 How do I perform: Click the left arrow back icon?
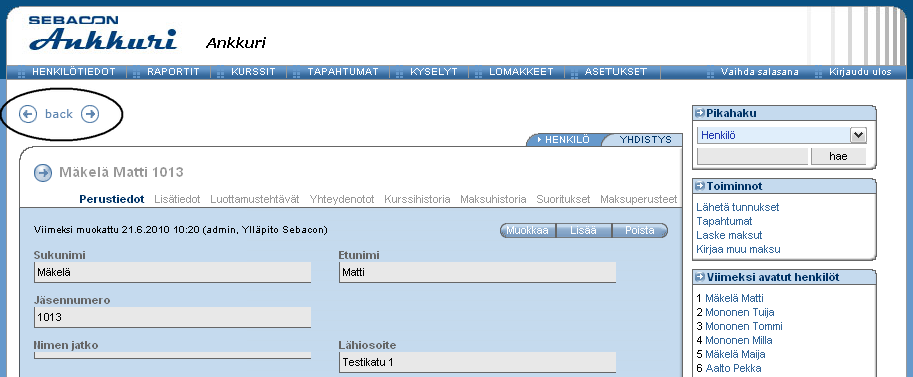tap(28, 114)
